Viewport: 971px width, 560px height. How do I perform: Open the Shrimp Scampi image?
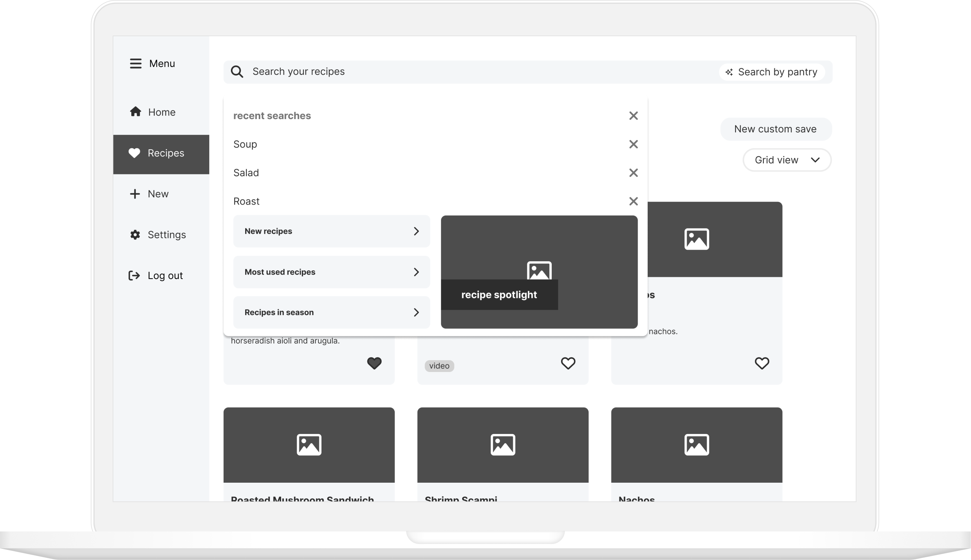tap(503, 445)
